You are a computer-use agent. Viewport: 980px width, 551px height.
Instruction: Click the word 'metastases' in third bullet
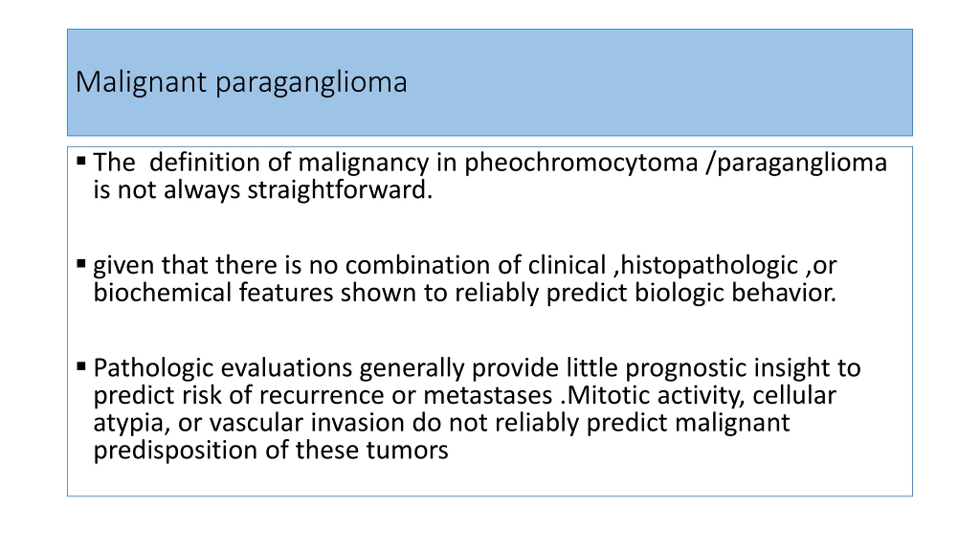(488, 396)
